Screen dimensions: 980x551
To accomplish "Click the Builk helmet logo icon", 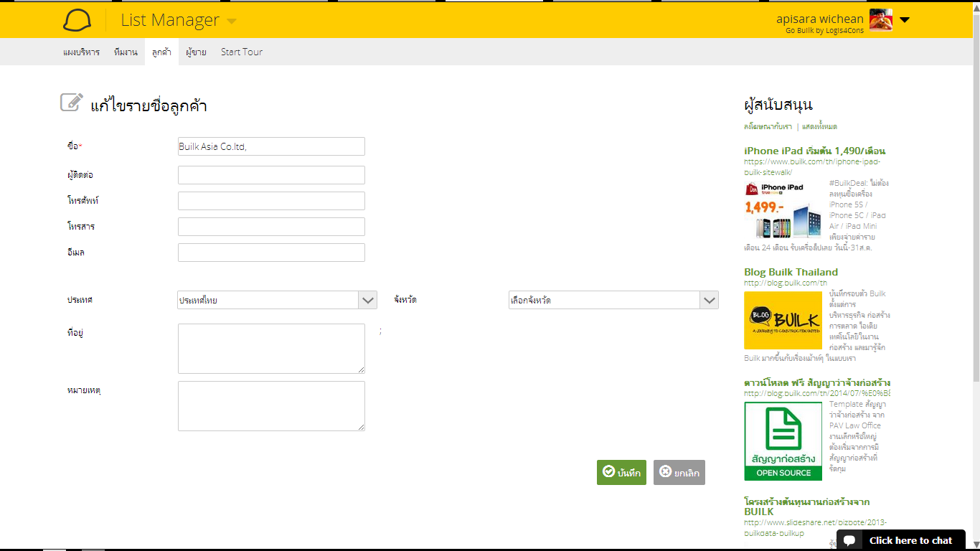I will pos(77,21).
